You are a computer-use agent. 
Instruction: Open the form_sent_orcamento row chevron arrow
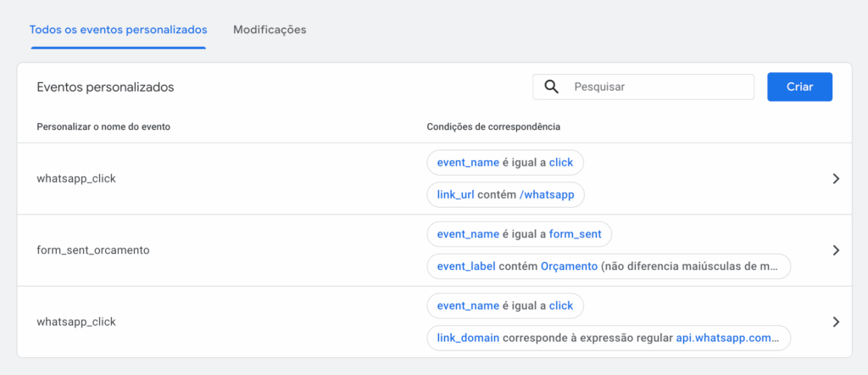tap(836, 250)
